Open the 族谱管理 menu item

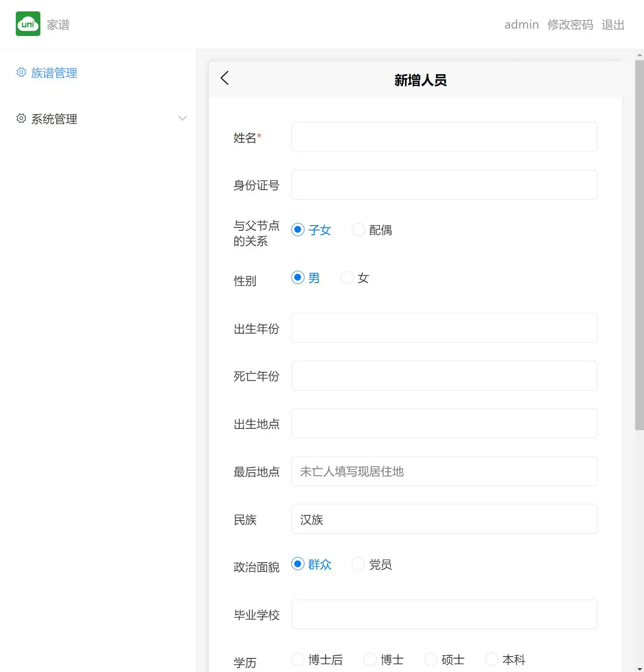(54, 73)
